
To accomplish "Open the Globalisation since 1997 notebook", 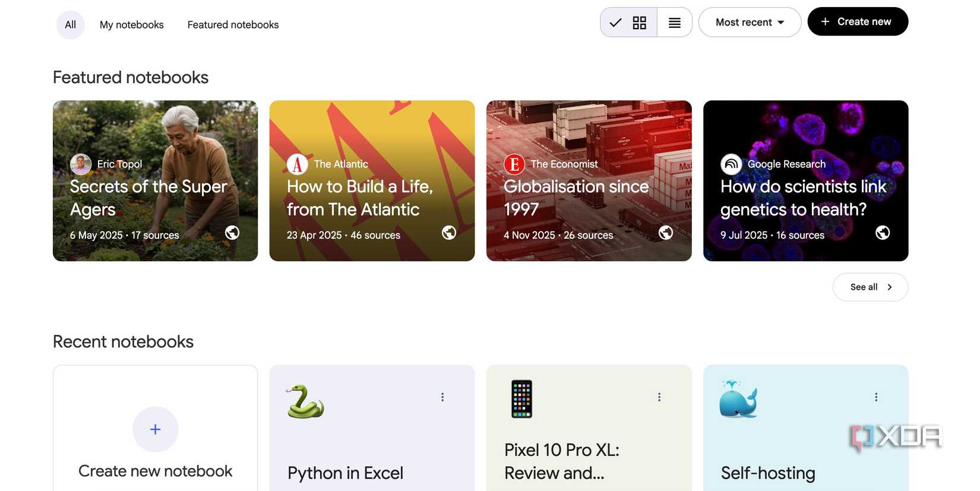I will pyautogui.click(x=576, y=198).
